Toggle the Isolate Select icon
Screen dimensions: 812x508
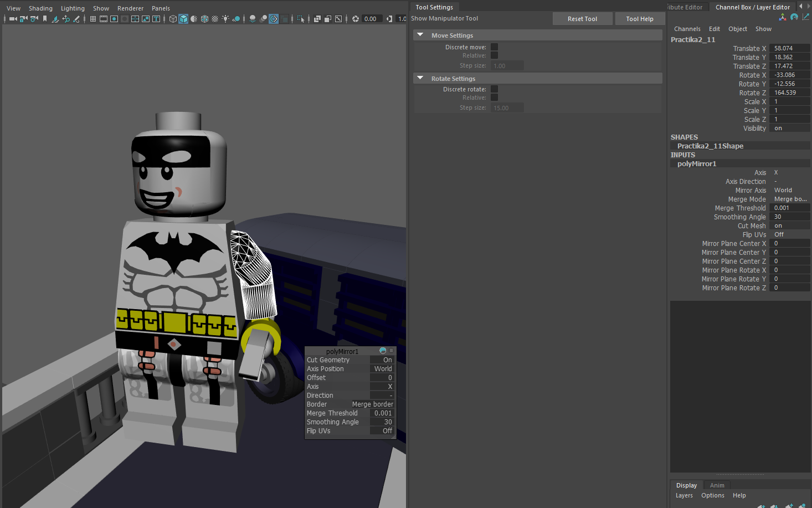click(301, 19)
